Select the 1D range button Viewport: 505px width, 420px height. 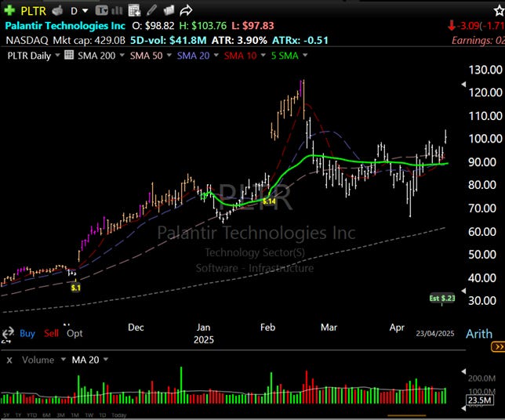pos(103,415)
